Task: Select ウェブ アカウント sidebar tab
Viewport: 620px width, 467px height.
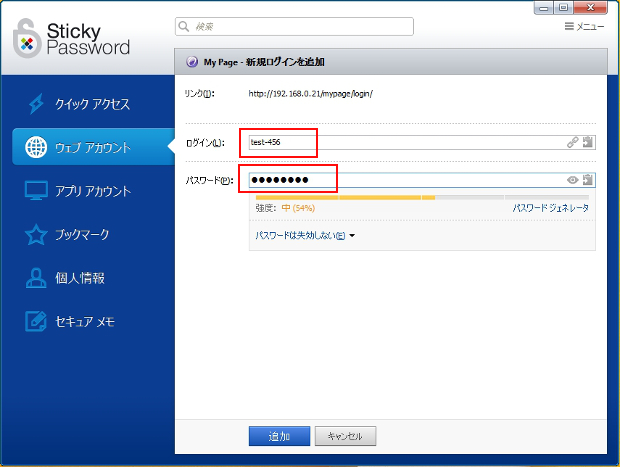Action: click(x=93, y=147)
